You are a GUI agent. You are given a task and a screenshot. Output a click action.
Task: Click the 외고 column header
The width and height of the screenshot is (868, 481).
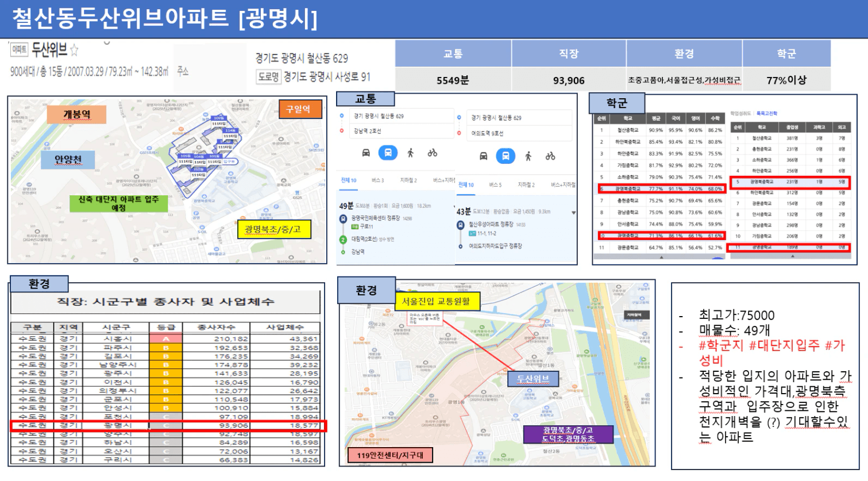click(x=842, y=127)
